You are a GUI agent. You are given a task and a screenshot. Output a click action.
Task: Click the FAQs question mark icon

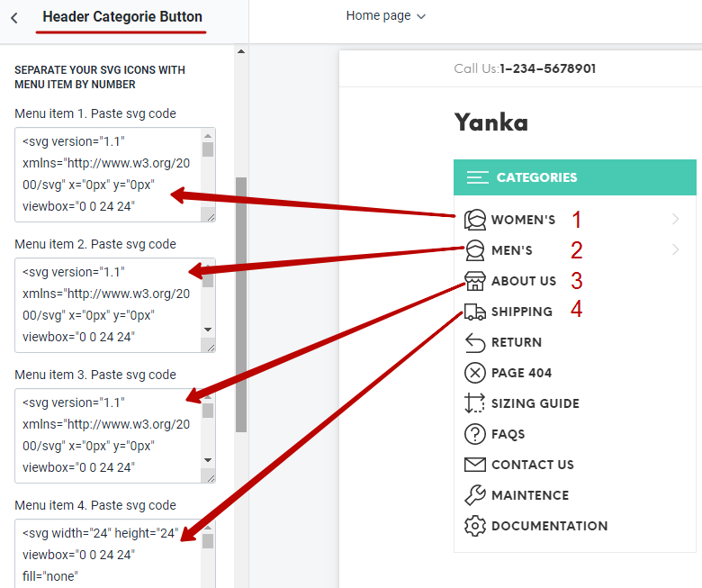pos(475,434)
